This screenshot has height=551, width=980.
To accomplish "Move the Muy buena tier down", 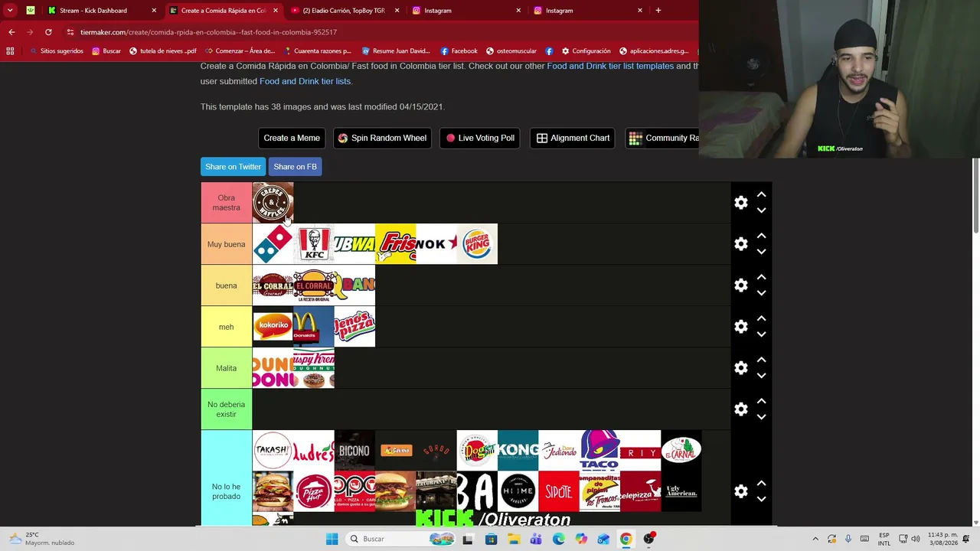I will pos(761,252).
